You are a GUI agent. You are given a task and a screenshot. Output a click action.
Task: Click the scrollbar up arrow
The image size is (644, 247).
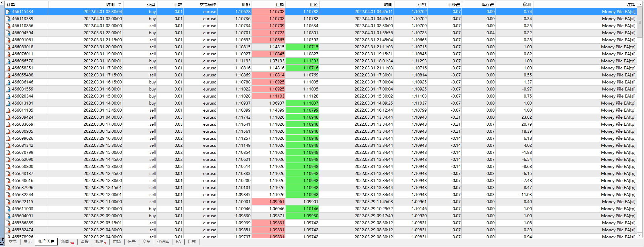pos(640,4)
